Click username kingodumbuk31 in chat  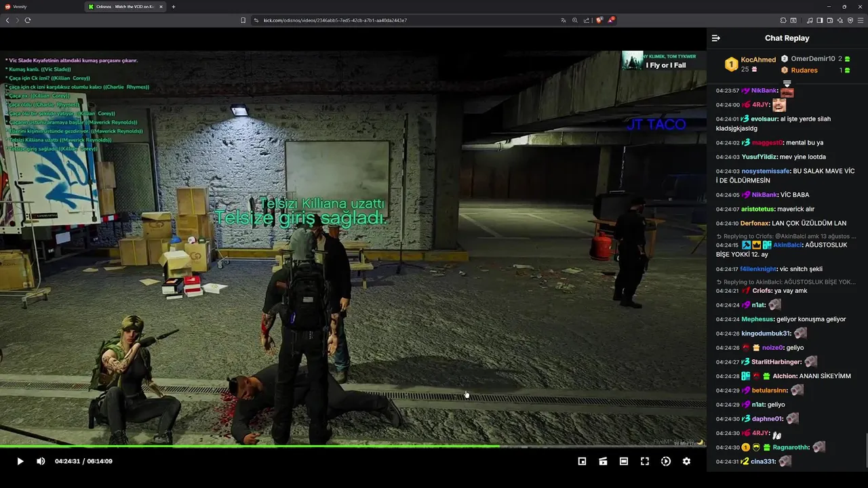click(x=766, y=333)
